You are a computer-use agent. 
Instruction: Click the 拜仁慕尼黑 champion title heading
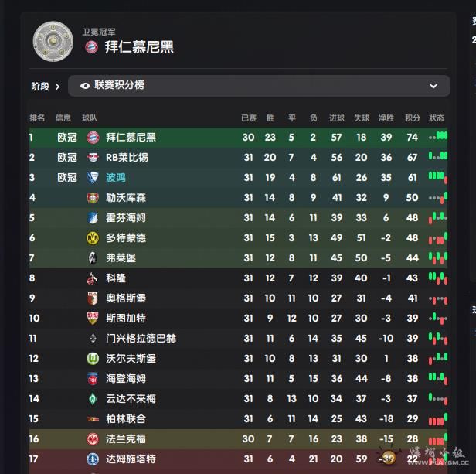[139, 47]
